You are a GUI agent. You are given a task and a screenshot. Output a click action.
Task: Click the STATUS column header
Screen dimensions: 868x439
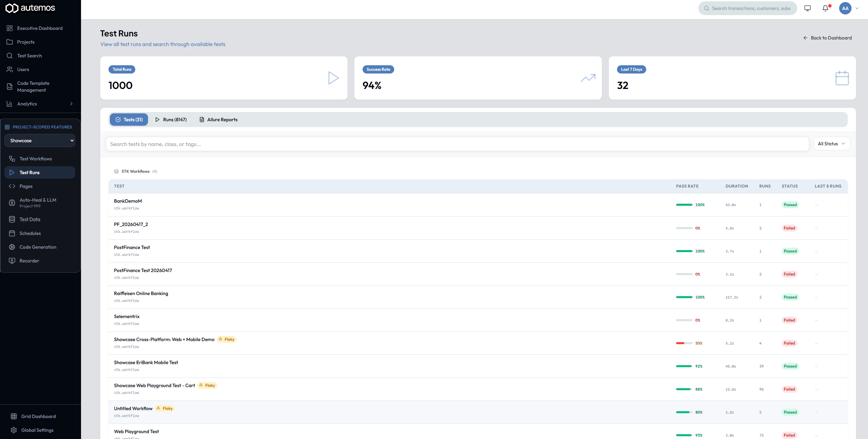click(789, 186)
